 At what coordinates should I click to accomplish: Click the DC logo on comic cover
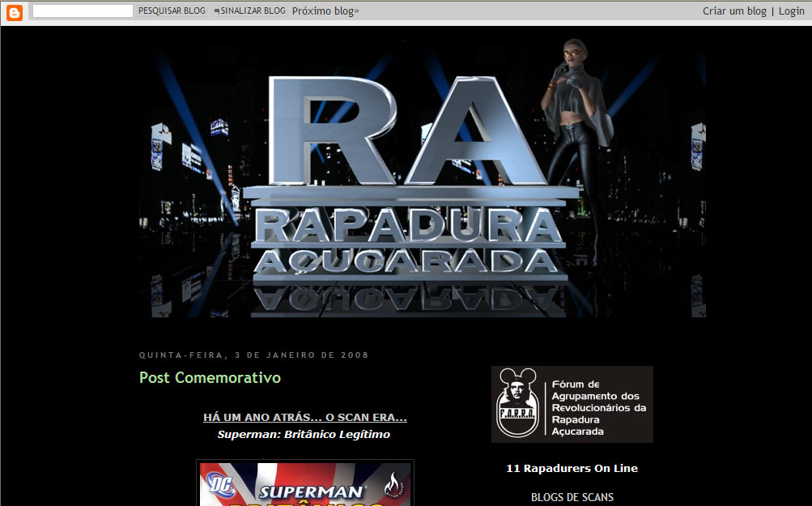pyautogui.click(x=221, y=485)
